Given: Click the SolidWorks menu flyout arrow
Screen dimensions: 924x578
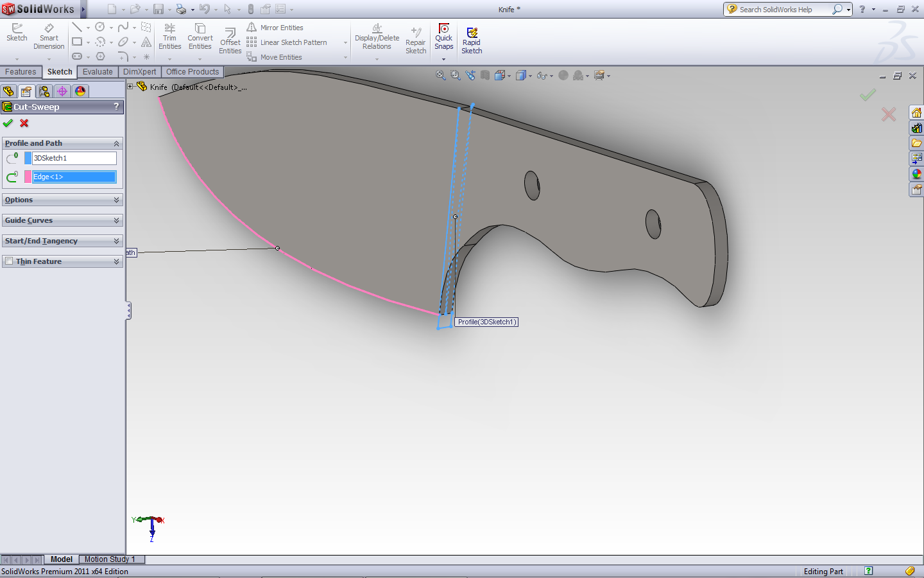Looking at the screenshot, I should click(83, 9).
